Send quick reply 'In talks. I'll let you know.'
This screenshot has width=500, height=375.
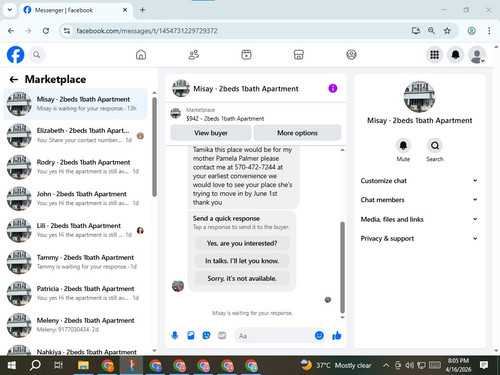click(242, 261)
